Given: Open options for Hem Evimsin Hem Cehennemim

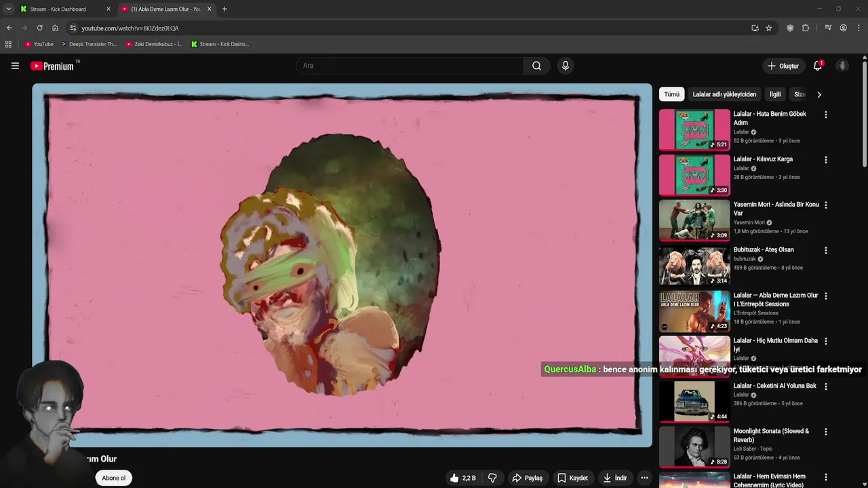Looking at the screenshot, I should 825,477.
